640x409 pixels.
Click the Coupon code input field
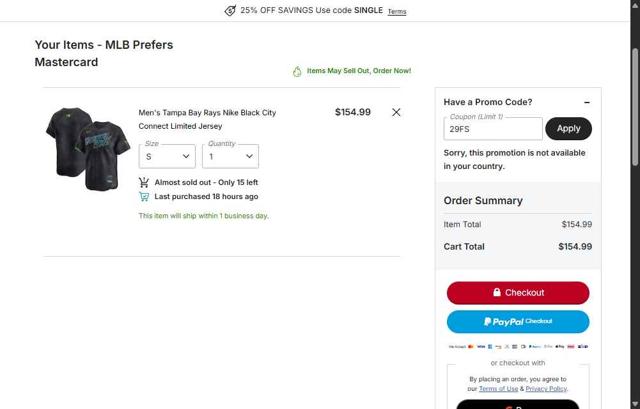[493, 129]
